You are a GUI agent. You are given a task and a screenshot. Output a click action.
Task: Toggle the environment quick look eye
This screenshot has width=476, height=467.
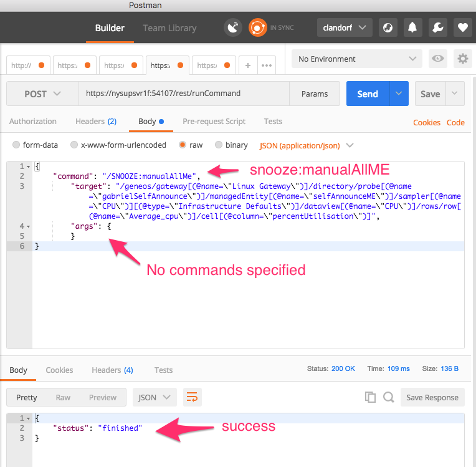coord(438,59)
